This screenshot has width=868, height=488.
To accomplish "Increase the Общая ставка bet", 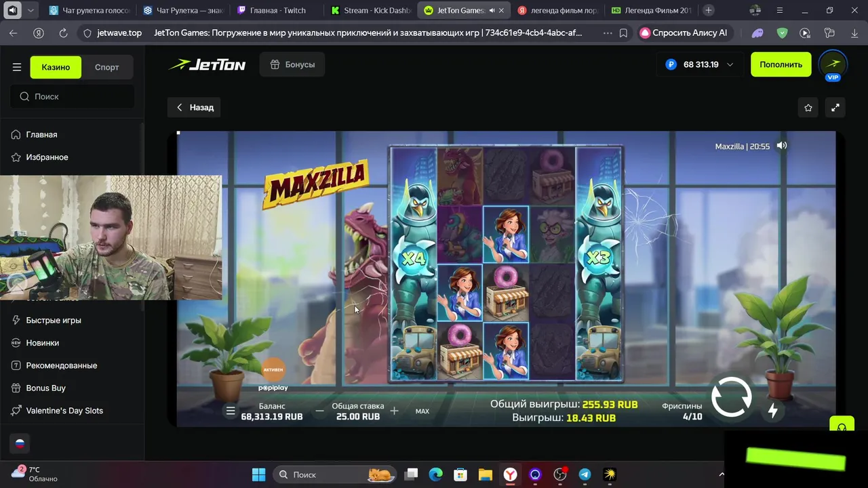I will pyautogui.click(x=394, y=411).
